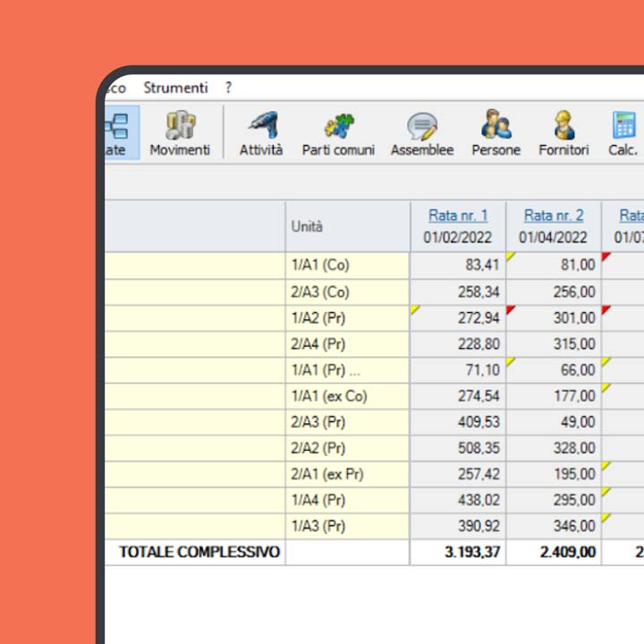Screen dimensions: 644x644
Task: Select unit row 1/A1 (Pr) ...
Action: pos(347,370)
